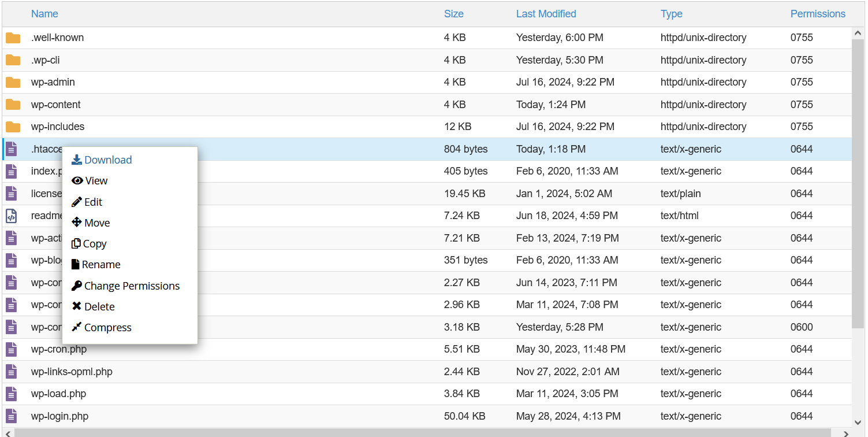The image size is (868, 437).
Task: Click the wp-admin folder name
Action: point(53,83)
